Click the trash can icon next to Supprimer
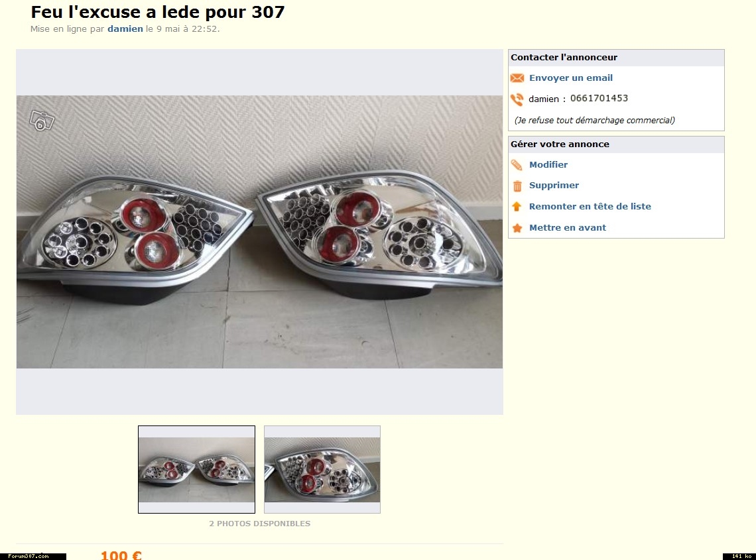This screenshot has width=756, height=560. [517, 186]
